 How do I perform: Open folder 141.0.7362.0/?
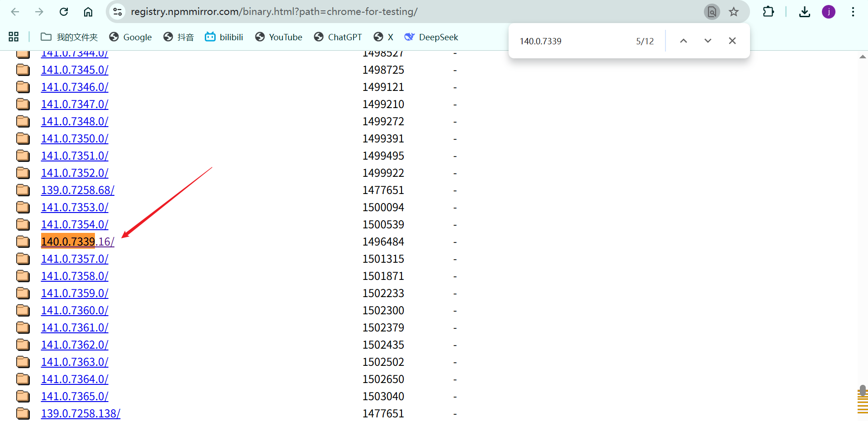click(75, 345)
